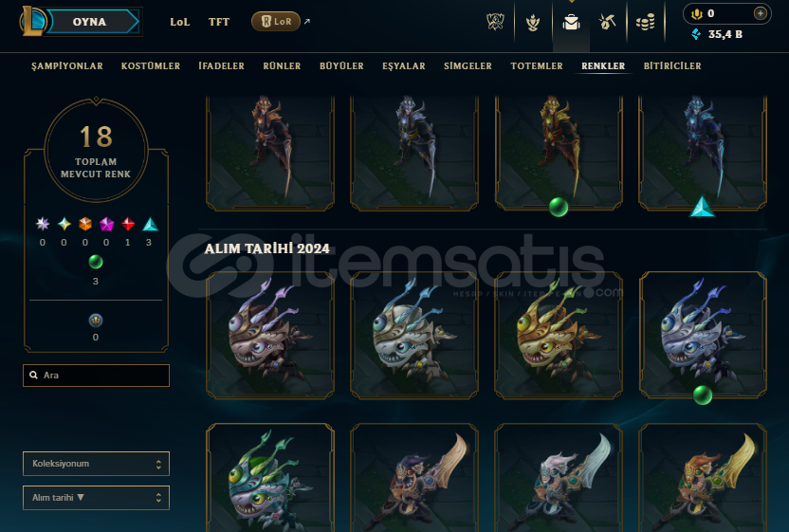The image size is (789, 532).
Task: Open the Collection backpack icon
Action: 571,22
